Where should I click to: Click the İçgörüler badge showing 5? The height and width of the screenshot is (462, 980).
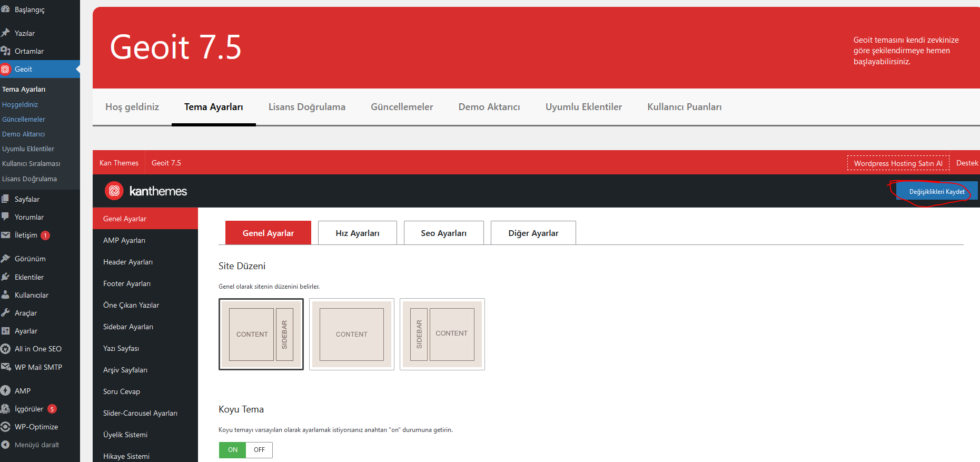[52, 409]
